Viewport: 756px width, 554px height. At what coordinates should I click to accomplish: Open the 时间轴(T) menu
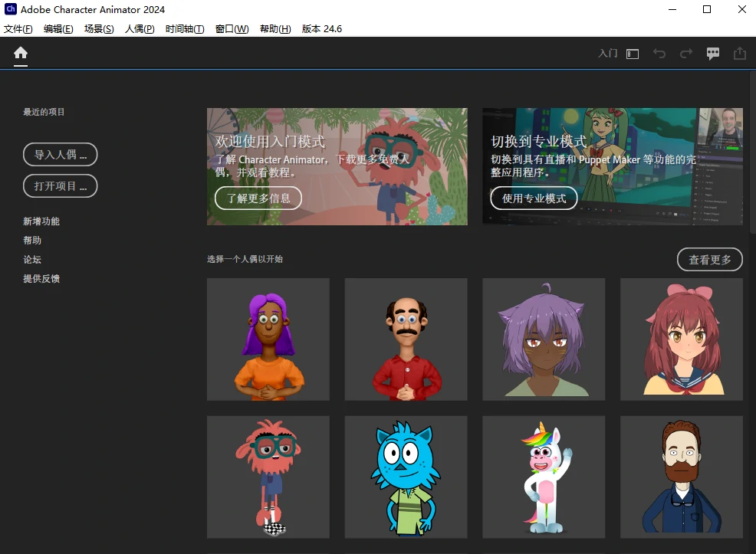[185, 29]
